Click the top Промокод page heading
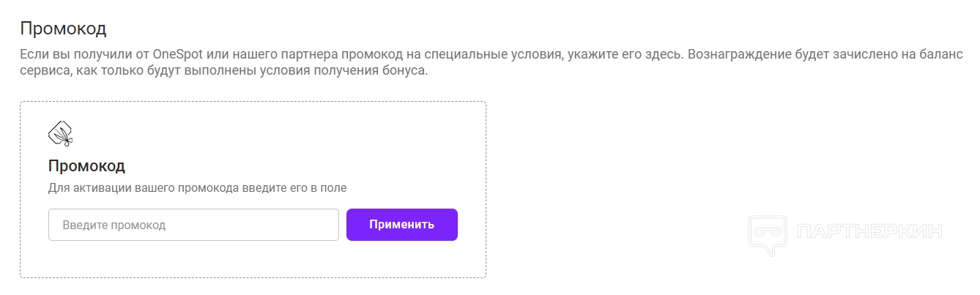 [x=63, y=29]
